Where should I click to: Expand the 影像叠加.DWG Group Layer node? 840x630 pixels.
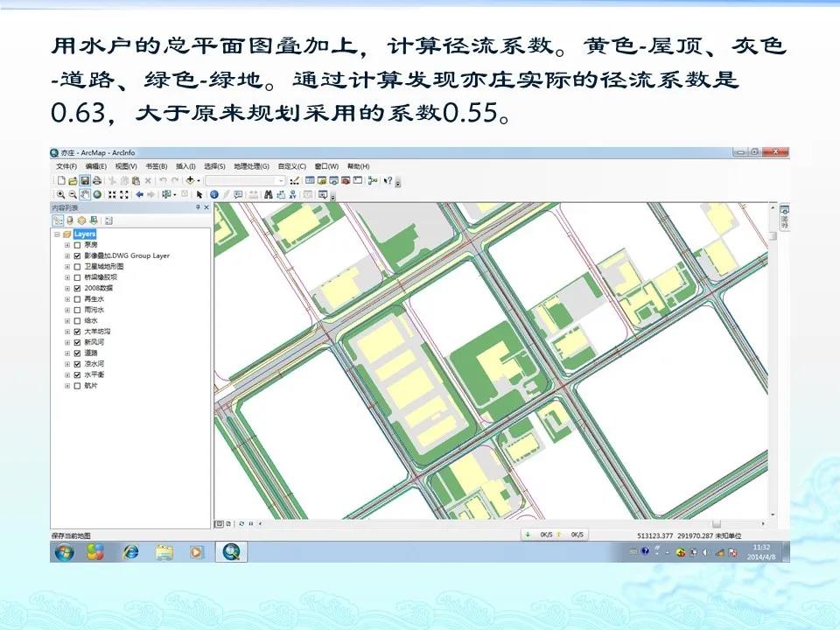[x=67, y=255]
